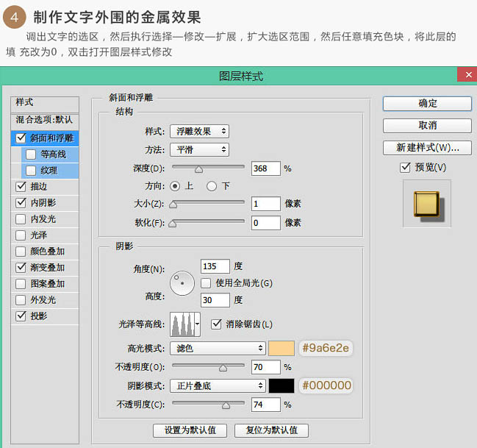Open the highlight color swatch
This screenshot has height=448, width=477.
tap(281, 348)
